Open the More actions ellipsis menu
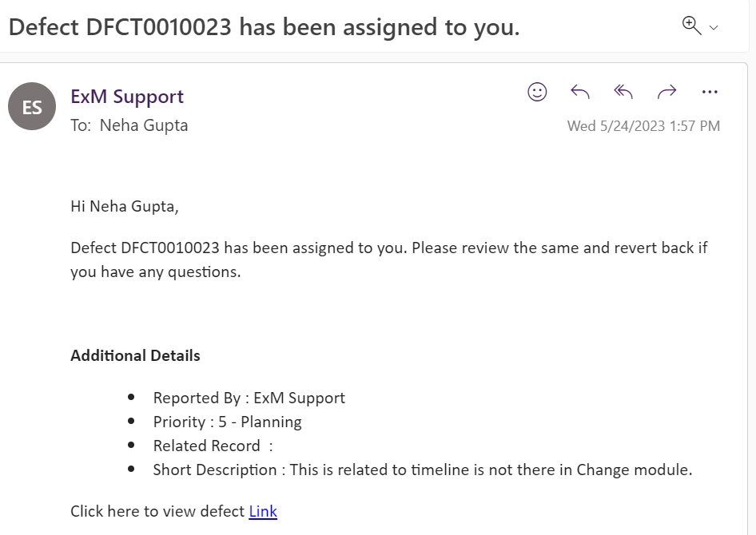Image resolution: width=756 pixels, height=535 pixels. coord(710,92)
